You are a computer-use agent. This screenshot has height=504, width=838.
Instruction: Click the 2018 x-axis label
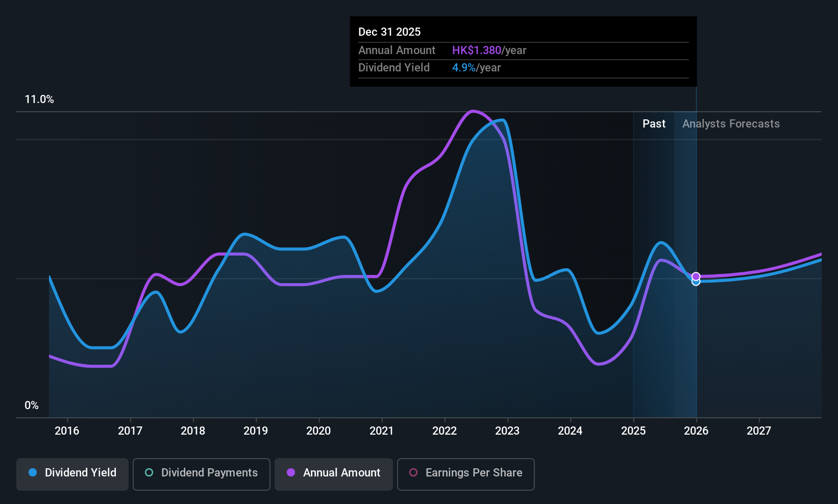pos(193,431)
